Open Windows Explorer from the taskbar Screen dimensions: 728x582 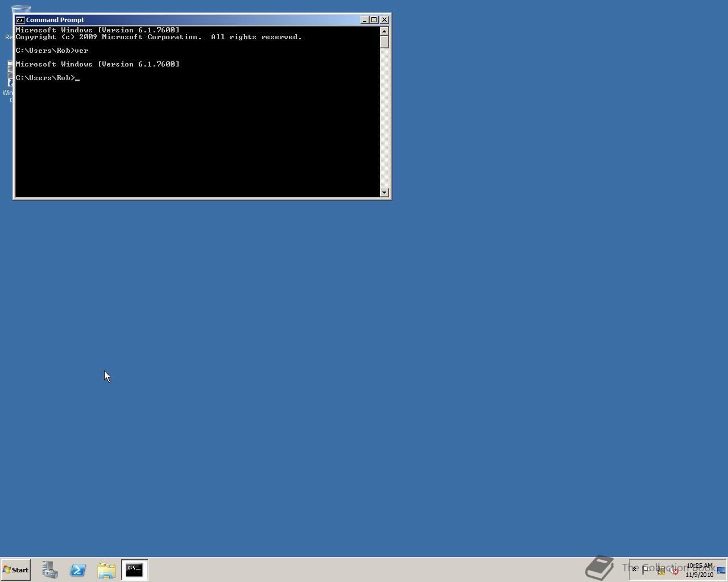(x=106, y=569)
